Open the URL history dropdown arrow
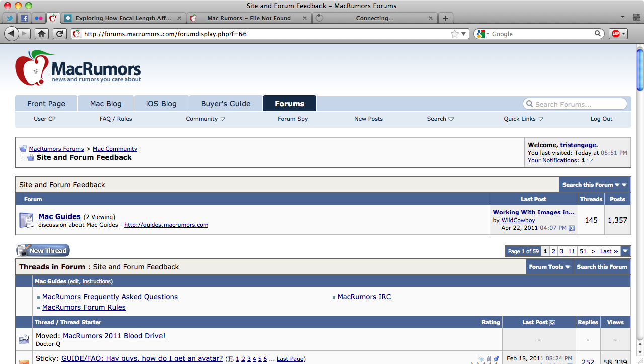The image size is (644, 364). pyautogui.click(x=464, y=34)
